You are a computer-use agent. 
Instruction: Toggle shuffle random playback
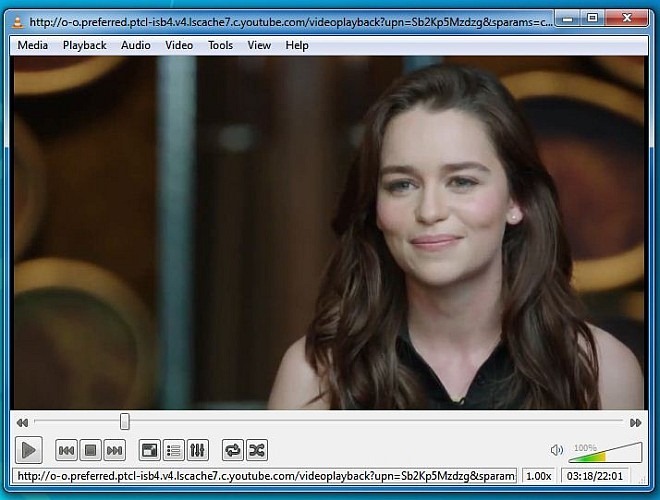(x=256, y=451)
